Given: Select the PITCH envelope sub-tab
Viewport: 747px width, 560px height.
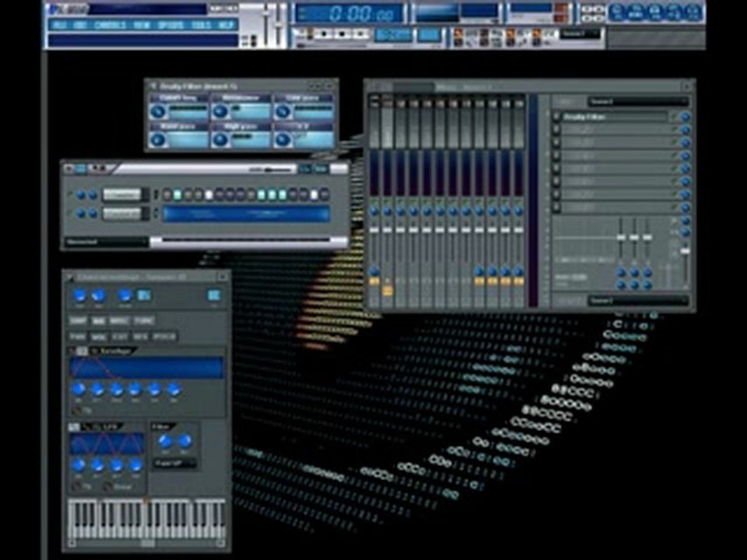Looking at the screenshot, I should coord(164,337).
